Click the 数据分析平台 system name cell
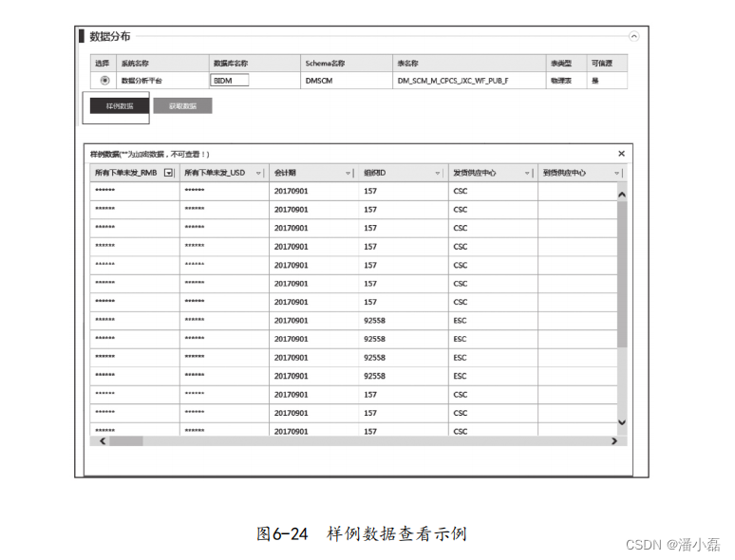The image size is (735, 560). coord(162,81)
